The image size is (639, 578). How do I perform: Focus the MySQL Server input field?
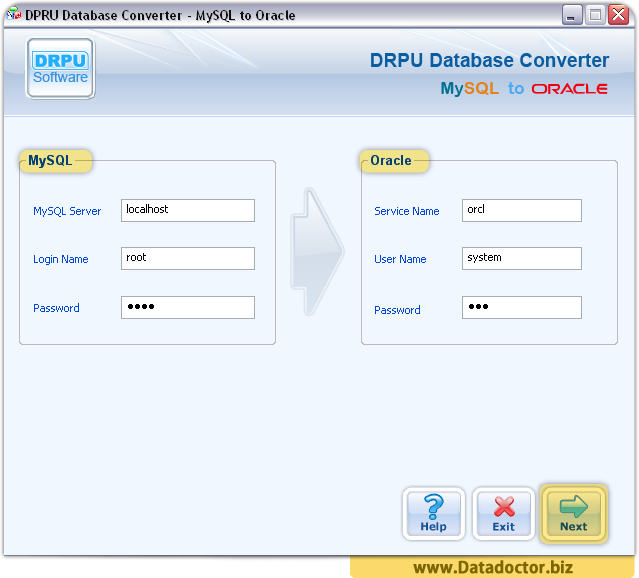coord(188,210)
